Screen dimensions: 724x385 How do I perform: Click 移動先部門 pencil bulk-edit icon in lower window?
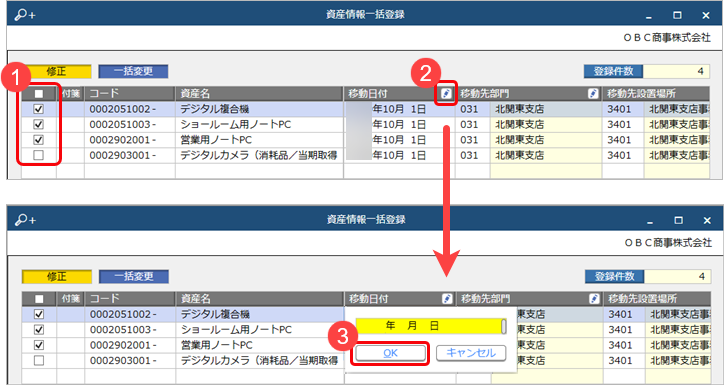pos(594,299)
